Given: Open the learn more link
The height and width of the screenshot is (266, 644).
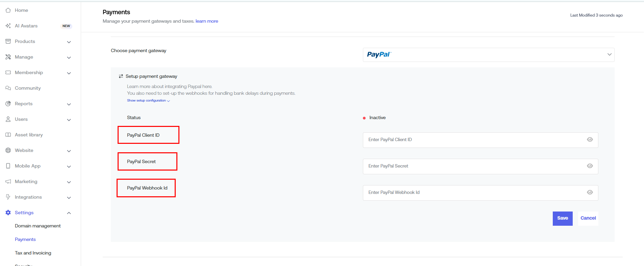Looking at the screenshot, I should (206, 21).
